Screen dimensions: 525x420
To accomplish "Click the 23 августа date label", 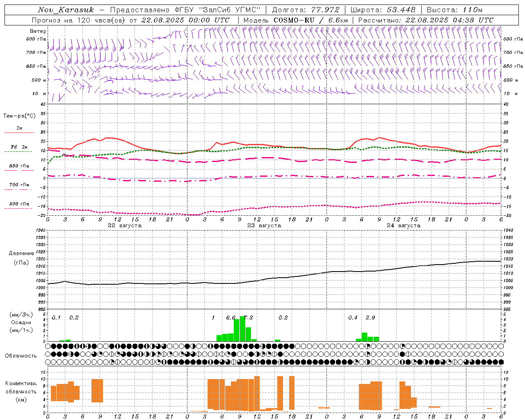I will tap(264, 226).
